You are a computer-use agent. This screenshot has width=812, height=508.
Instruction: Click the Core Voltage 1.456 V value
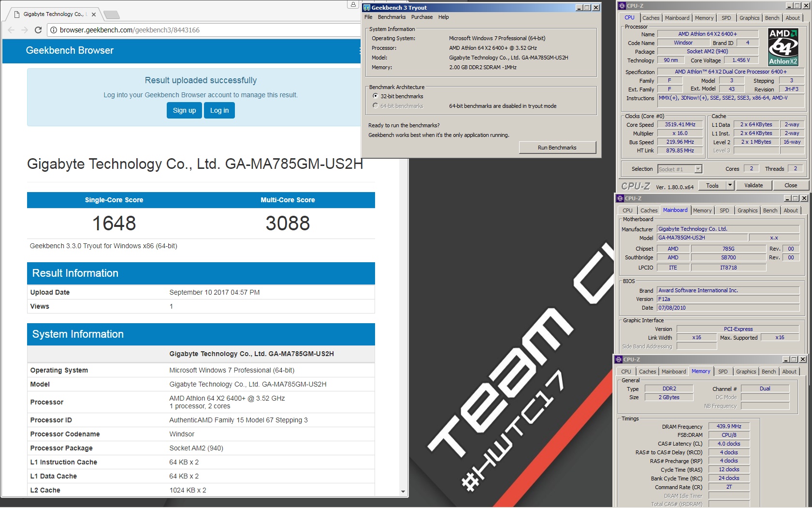coord(741,60)
